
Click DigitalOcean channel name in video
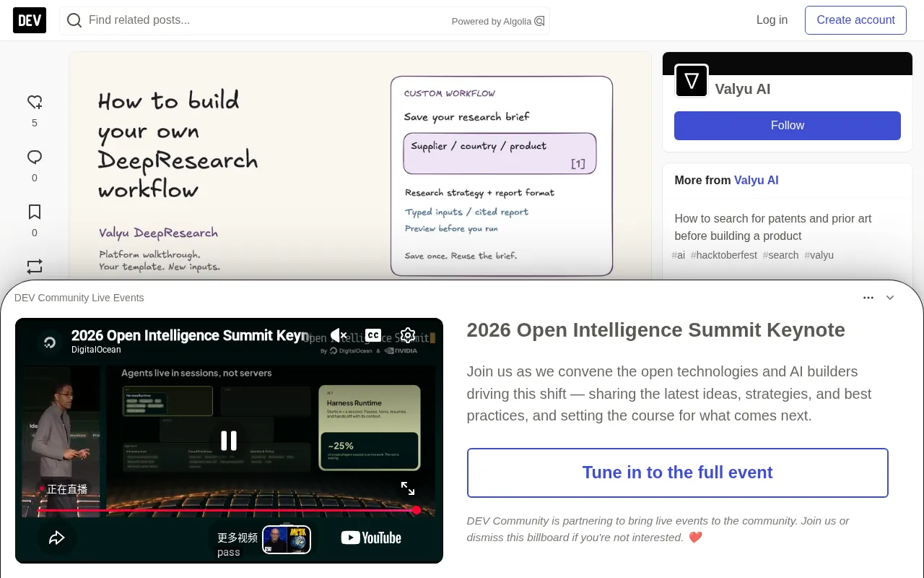96,350
